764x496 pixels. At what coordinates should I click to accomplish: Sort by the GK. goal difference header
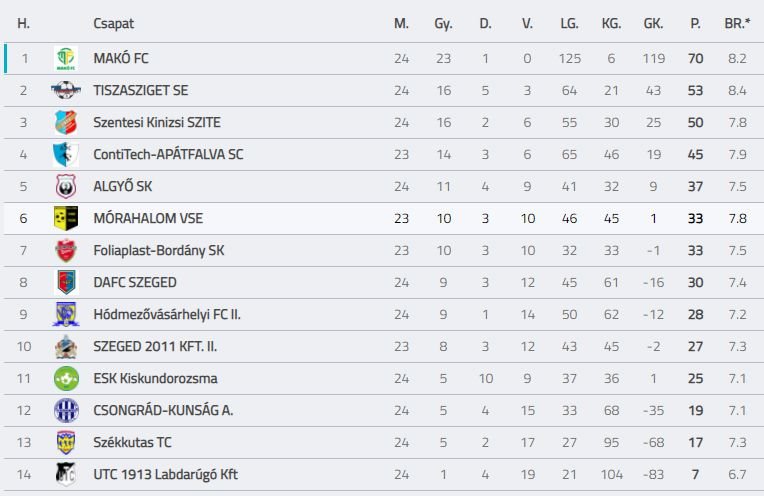[653, 23]
